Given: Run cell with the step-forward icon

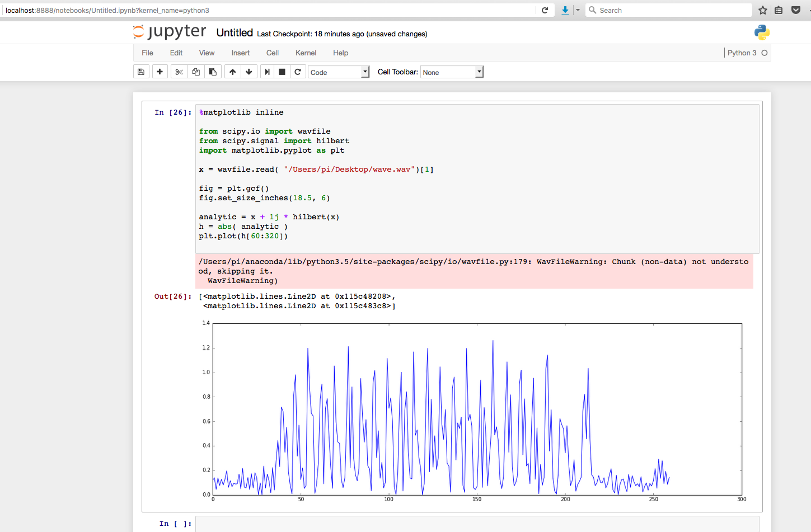Looking at the screenshot, I should (268, 72).
